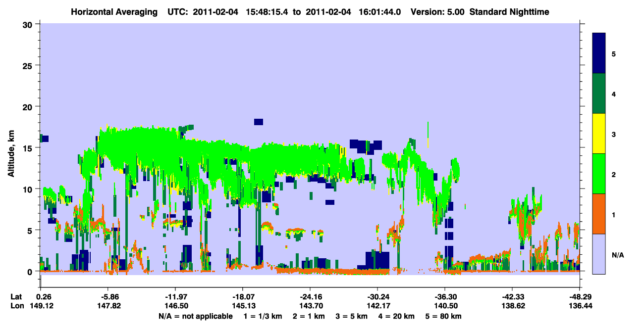This screenshot has height=330, width=644.
Task: Click the '1 = 1/3 km' footnote
Action: [263, 316]
